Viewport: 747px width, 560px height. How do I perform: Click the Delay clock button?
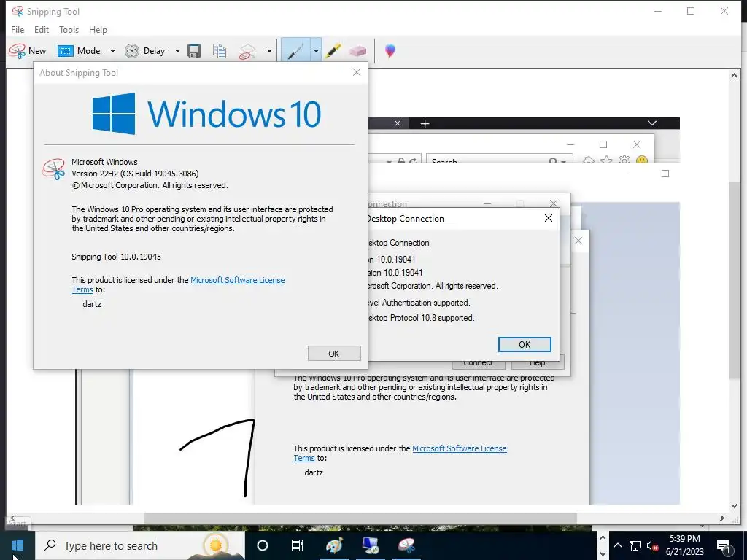click(145, 51)
